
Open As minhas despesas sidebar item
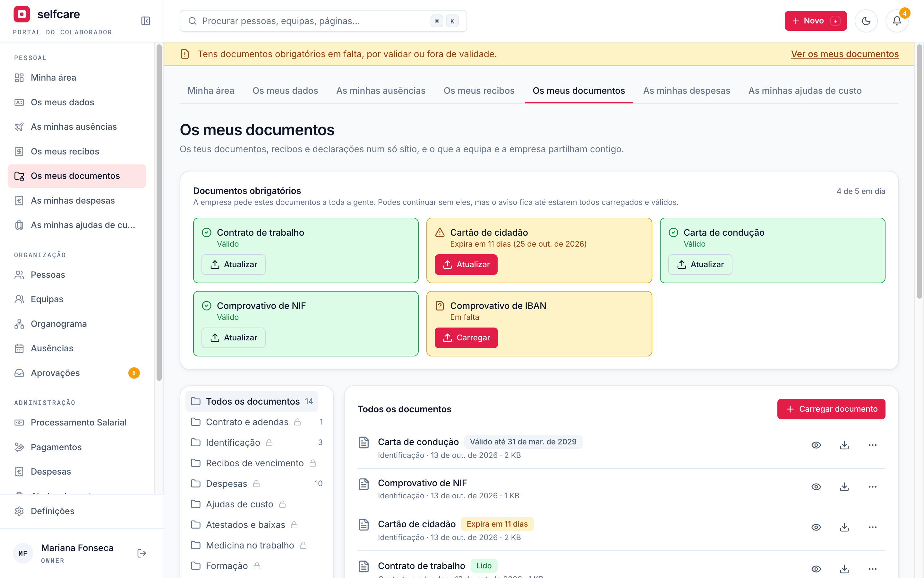[x=77, y=201]
